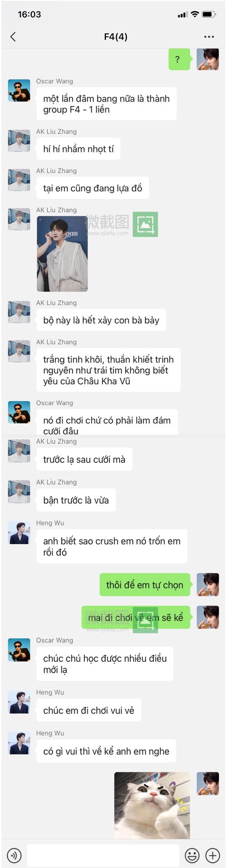The image size is (228, 868).
Task: Open Oscar Wang's avatar at first message
Action: [x=19, y=90]
